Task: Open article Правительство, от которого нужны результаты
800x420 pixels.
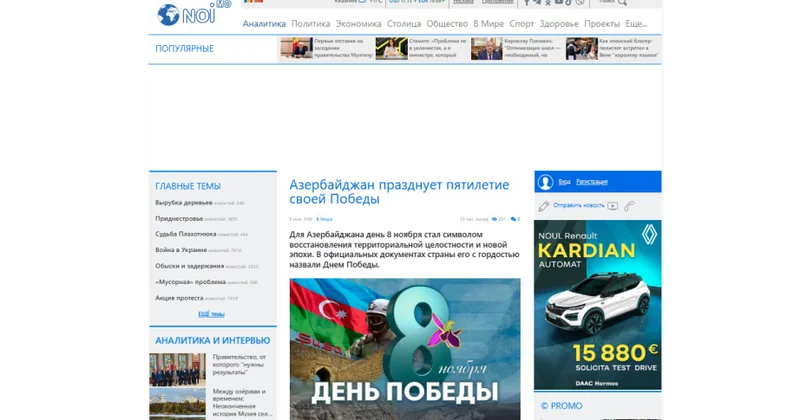Action: click(x=240, y=364)
